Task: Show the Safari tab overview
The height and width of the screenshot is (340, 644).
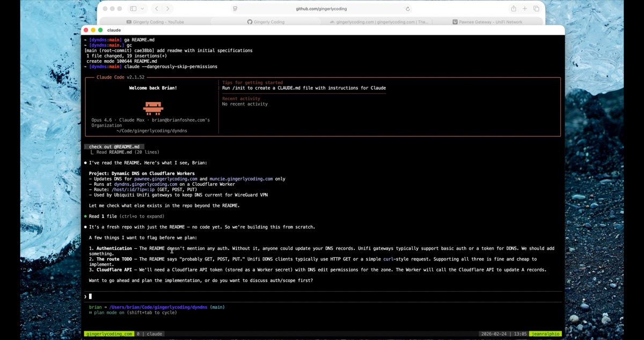Action: (536, 9)
